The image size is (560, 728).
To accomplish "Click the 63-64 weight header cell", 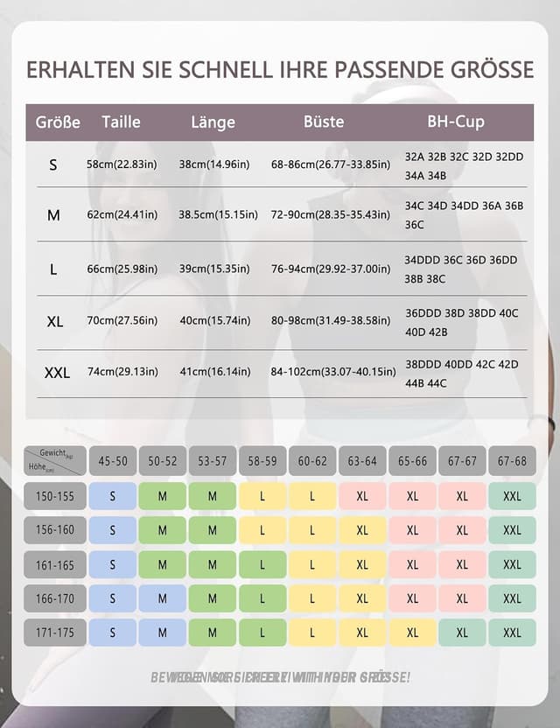I will pos(362,461).
